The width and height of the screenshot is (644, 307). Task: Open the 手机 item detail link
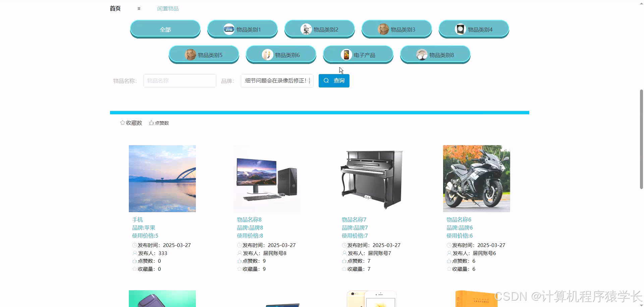[x=137, y=219]
